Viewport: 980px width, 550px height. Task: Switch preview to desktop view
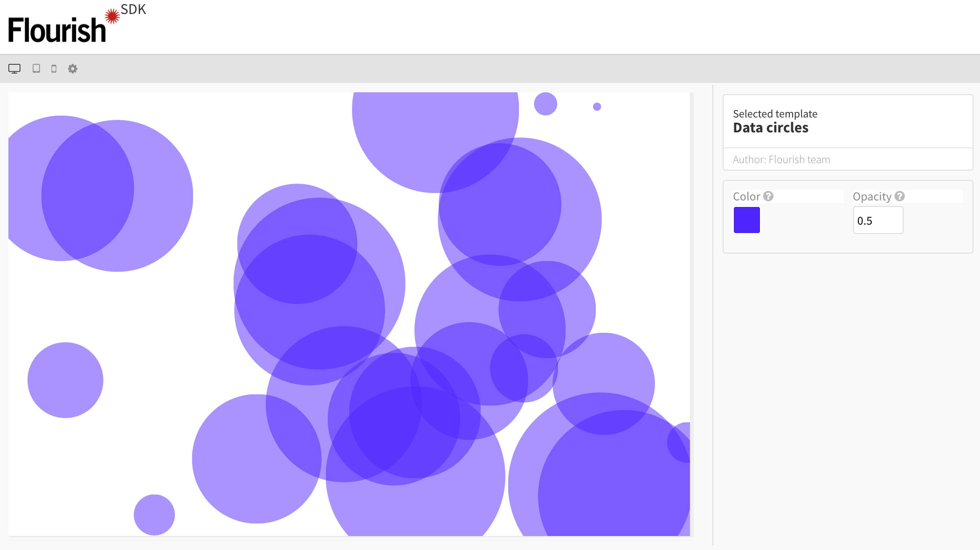point(14,69)
